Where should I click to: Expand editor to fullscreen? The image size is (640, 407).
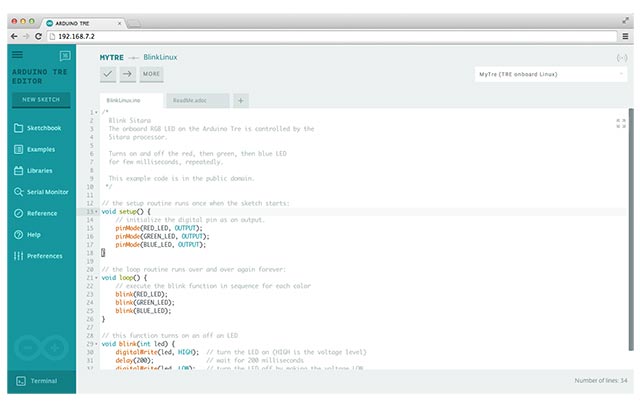[x=620, y=122]
